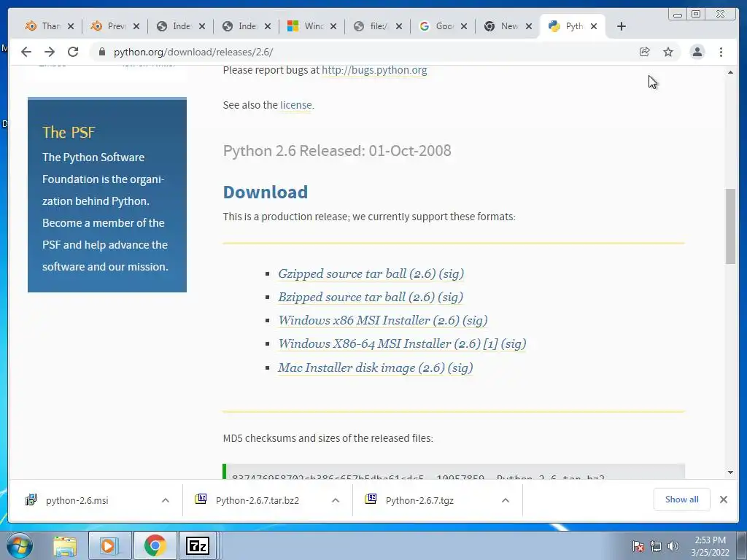
Task: Go back to the previous page
Action: [x=26, y=52]
